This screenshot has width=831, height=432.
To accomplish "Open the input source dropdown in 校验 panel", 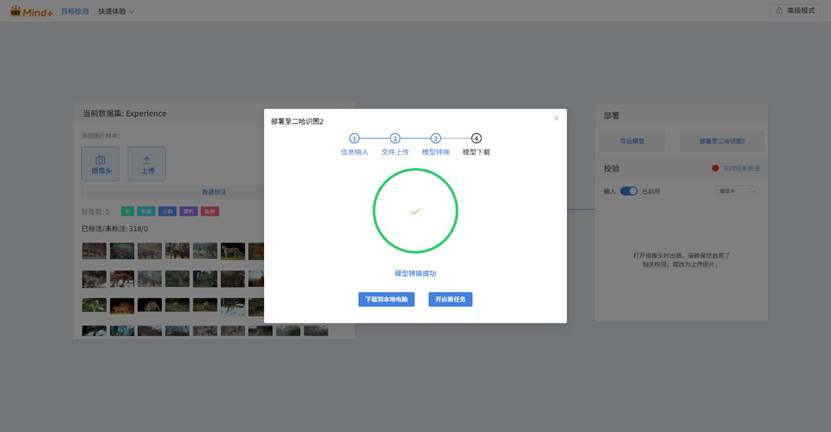I will (738, 191).
